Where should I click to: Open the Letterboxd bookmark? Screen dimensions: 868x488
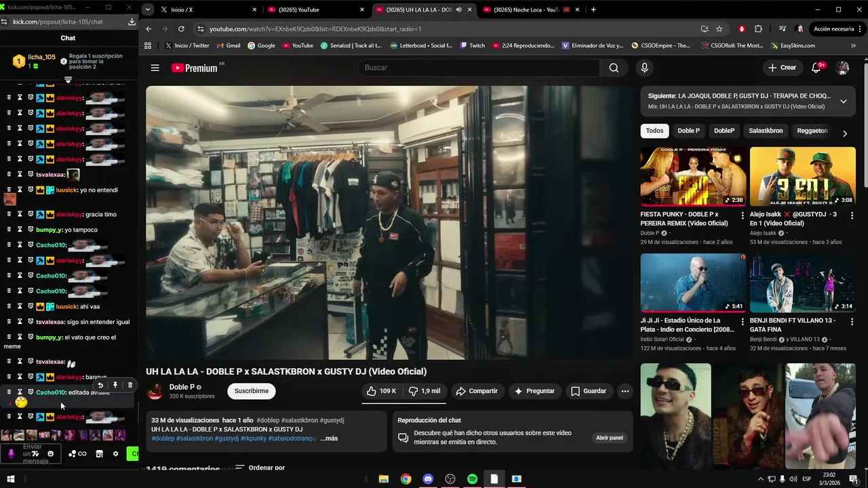(x=422, y=45)
